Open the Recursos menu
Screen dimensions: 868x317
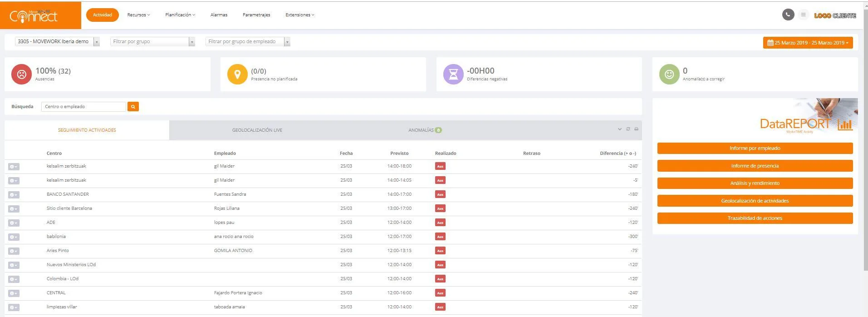click(138, 15)
